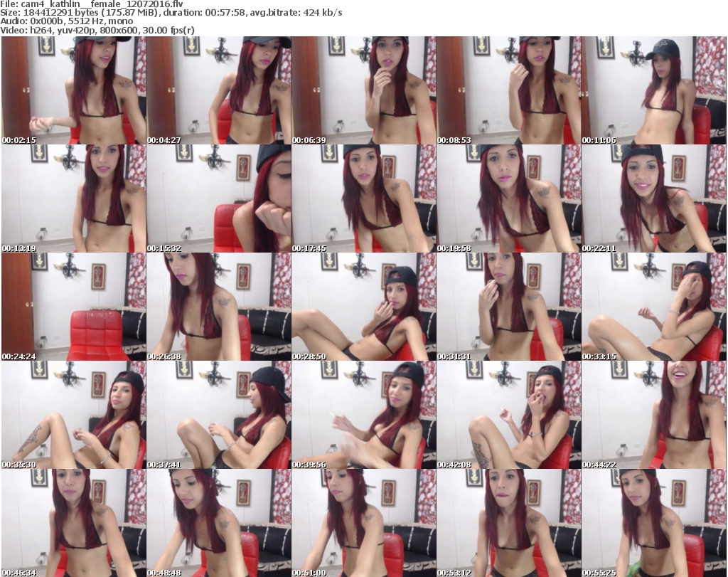728x577 pixels.
Task: Choose the frame stamped 00:39:56
Action: 363,415
